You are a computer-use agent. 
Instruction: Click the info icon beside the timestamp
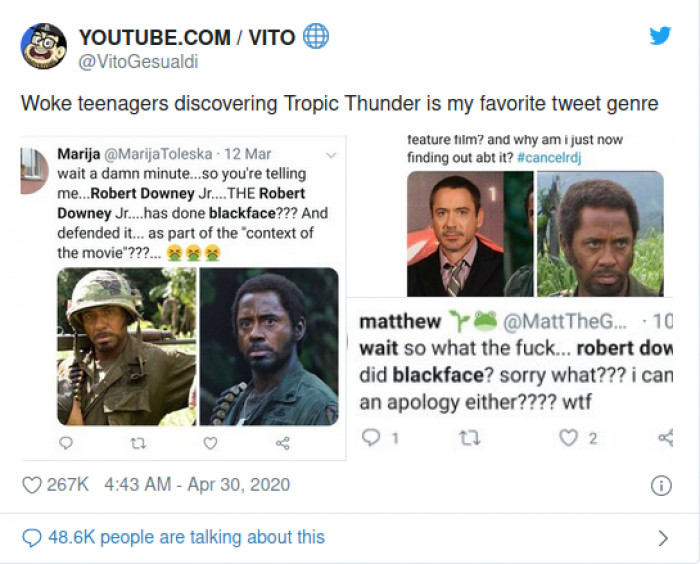point(661,485)
